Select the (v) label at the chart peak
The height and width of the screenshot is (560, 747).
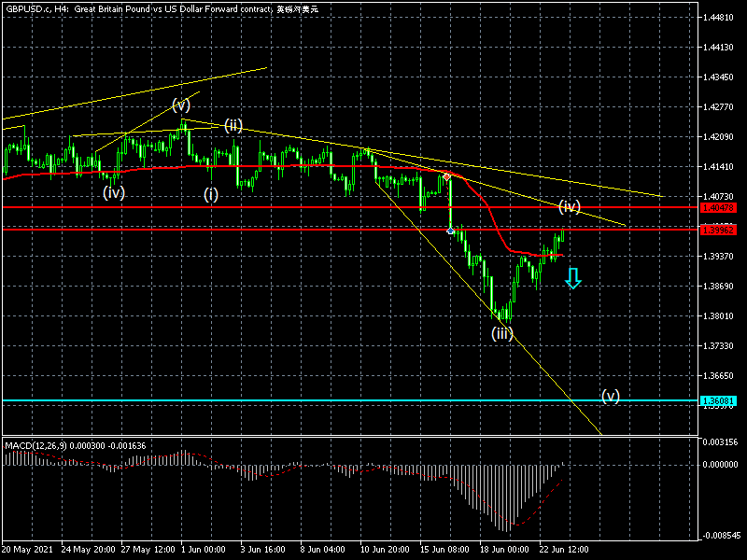(x=181, y=104)
